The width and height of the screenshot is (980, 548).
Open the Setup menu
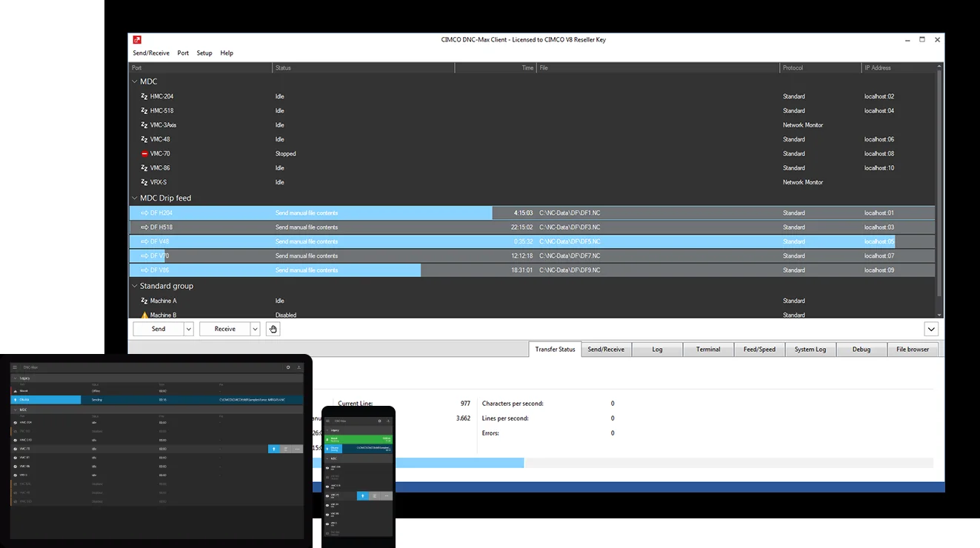tap(204, 53)
